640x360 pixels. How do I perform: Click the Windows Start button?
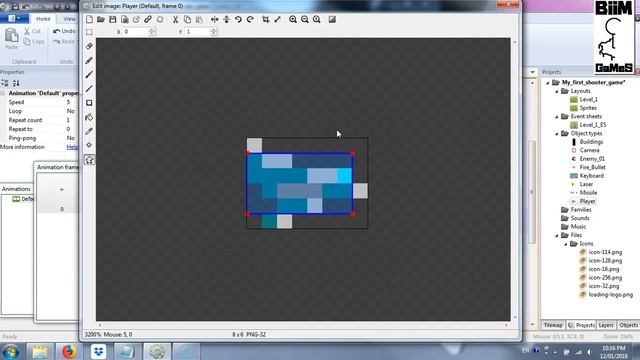coord(11,351)
